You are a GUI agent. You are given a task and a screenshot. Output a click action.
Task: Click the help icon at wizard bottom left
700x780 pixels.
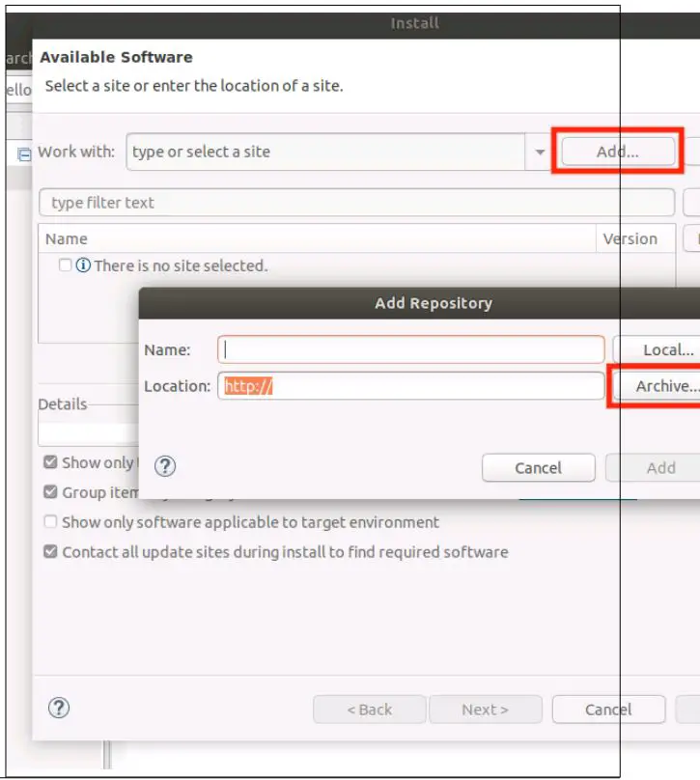click(x=60, y=710)
